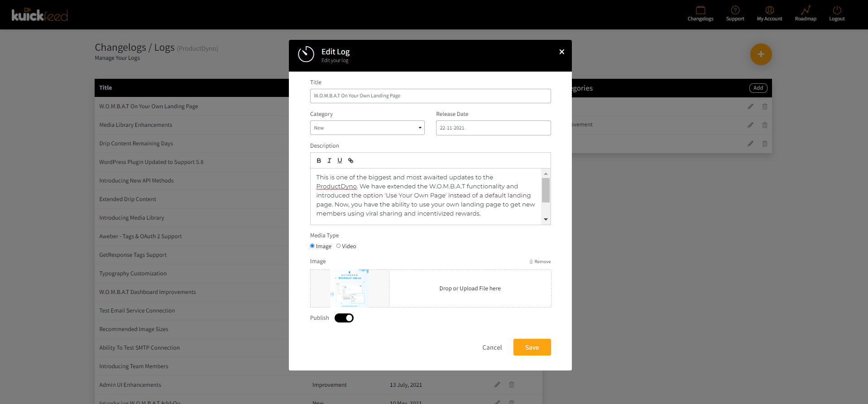Apply italic formatting in the description editor
The width and height of the screenshot is (868, 404).
pyautogui.click(x=329, y=160)
